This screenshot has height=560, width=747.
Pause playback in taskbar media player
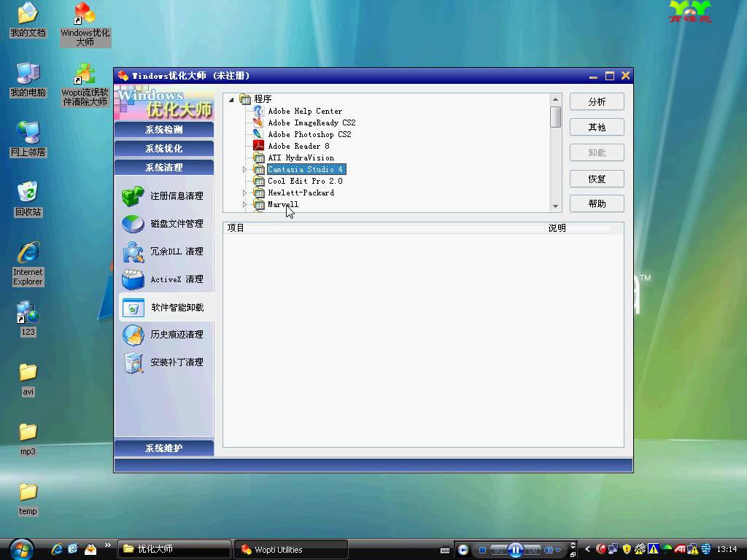(516, 550)
